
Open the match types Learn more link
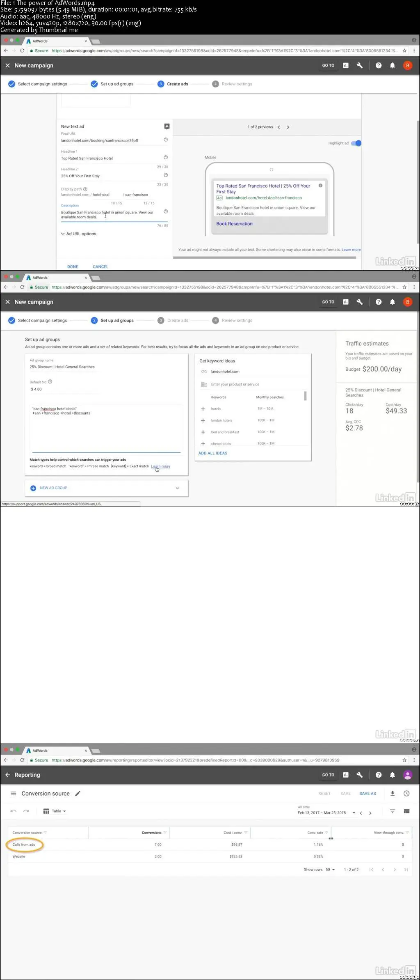pyautogui.click(x=160, y=466)
